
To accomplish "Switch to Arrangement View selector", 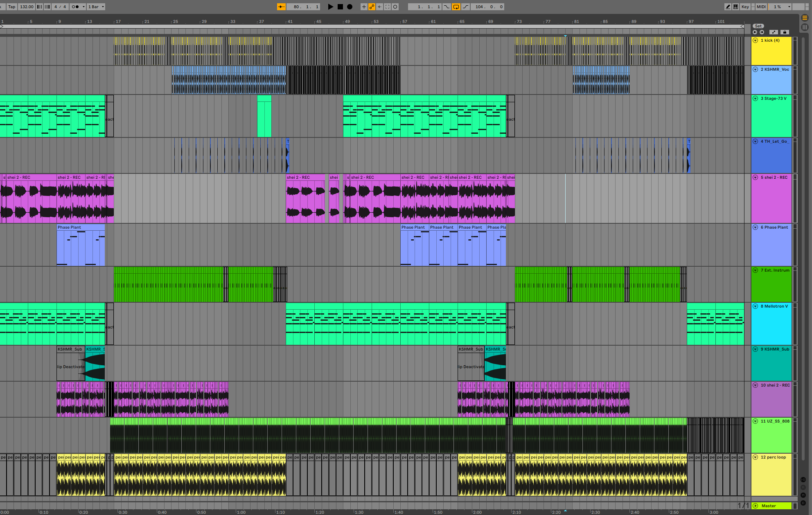I will (805, 18).
